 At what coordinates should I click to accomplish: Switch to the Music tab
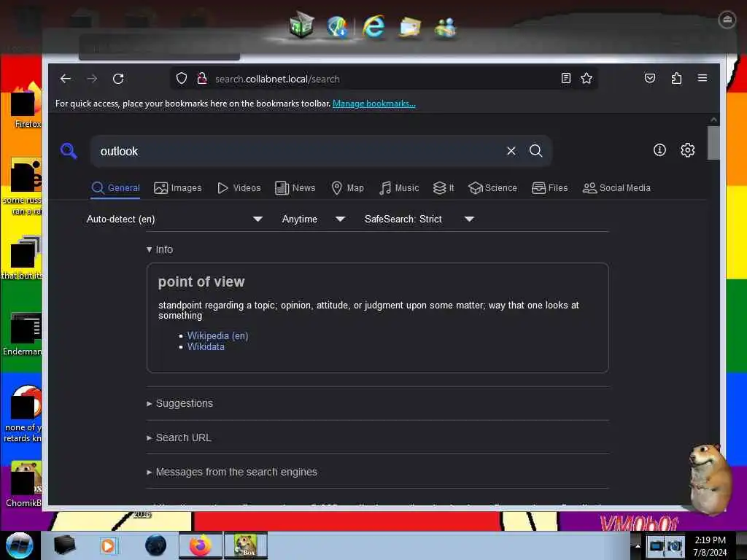[x=399, y=188]
